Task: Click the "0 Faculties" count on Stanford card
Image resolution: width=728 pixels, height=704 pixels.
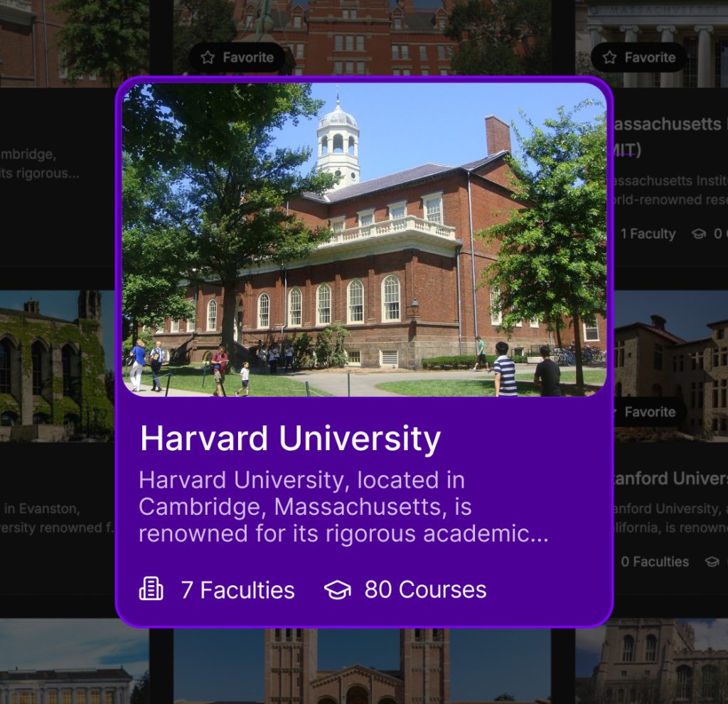Action: tap(655, 562)
